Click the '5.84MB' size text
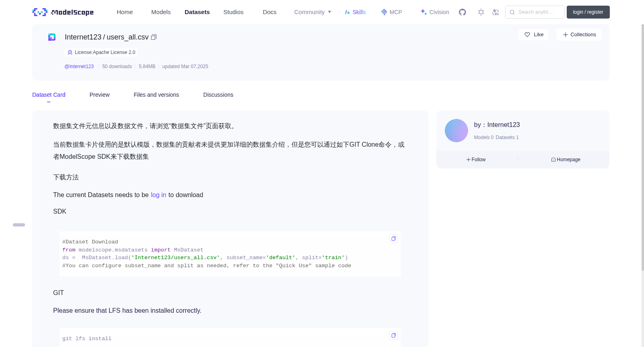 click(x=147, y=66)
